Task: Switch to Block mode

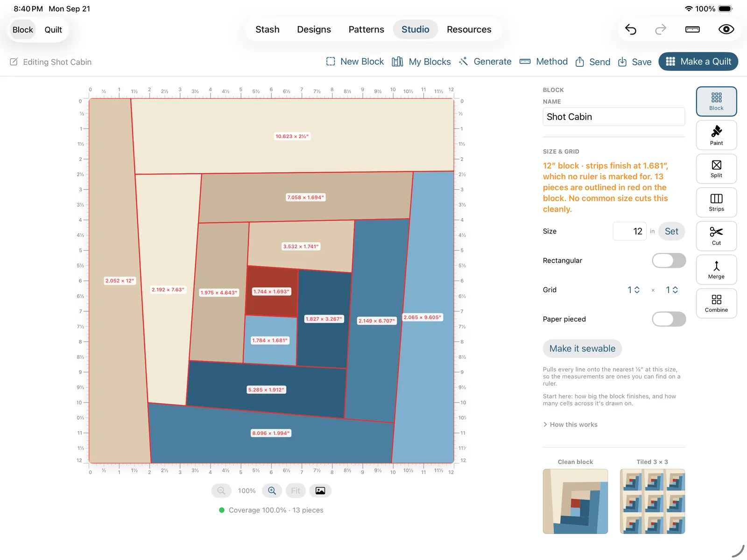Action: 23,30
